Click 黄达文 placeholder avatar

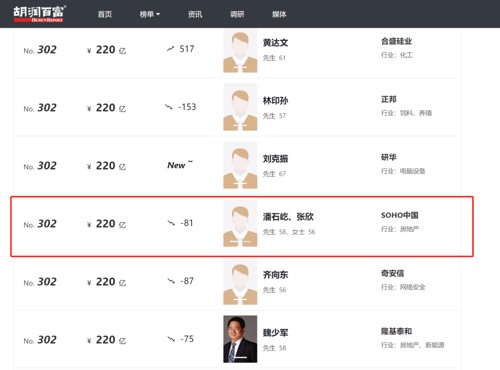[240, 51]
